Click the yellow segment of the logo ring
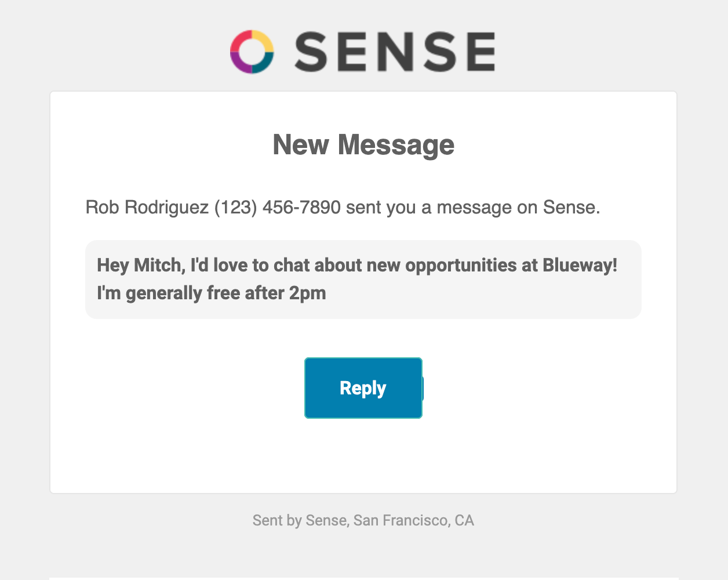Screen dimensions: 728x580 point(265,39)
